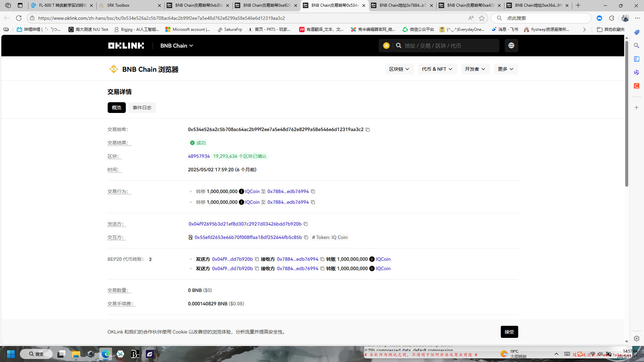Copy sender address using copy icon
The width and height of the screenshot is (644, 362).
tap(306, 224)
